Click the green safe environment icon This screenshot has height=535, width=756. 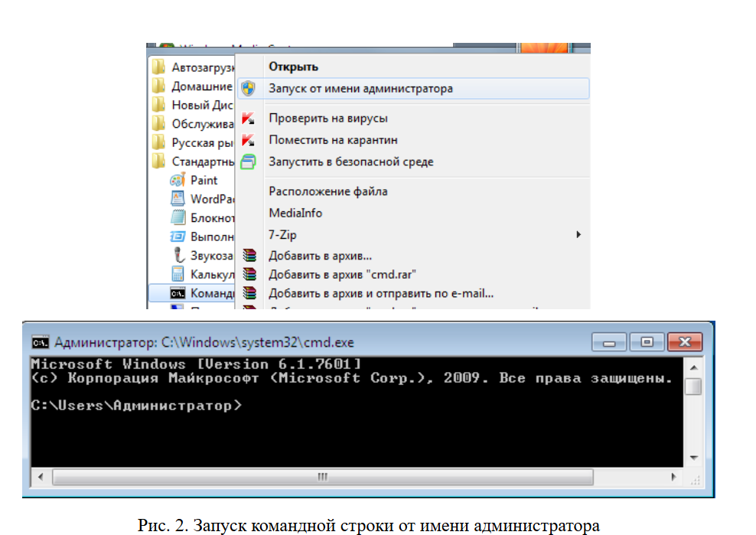point(248,161)
